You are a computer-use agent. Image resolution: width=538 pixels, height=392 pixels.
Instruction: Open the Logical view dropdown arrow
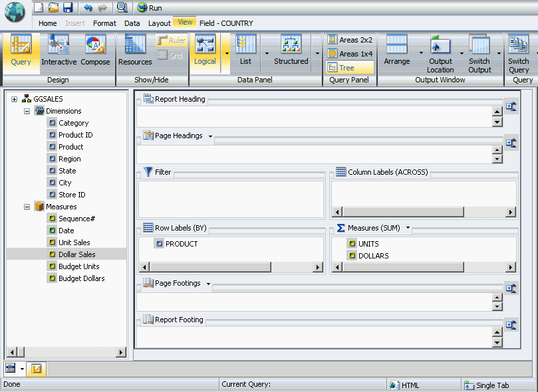227,53
